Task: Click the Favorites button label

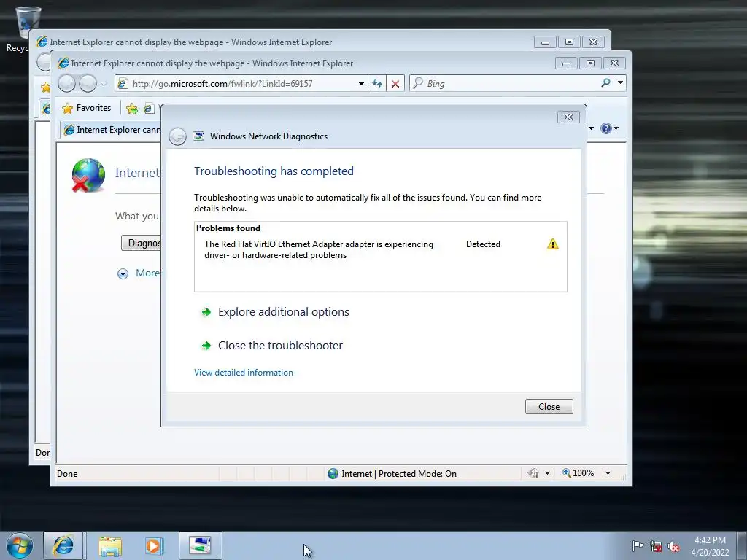Action: point(93,108)
